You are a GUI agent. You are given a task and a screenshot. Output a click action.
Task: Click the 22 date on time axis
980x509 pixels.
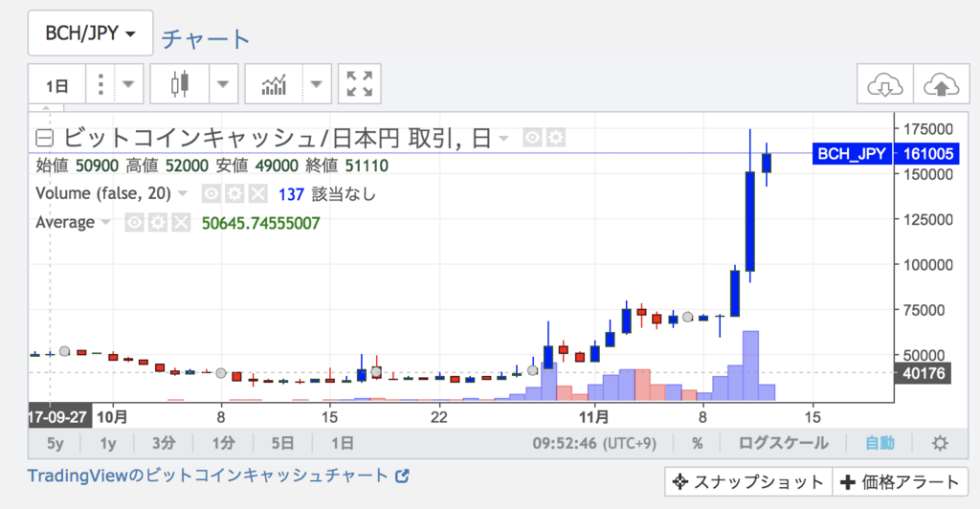pyautogui.click(x=438, y=416)
